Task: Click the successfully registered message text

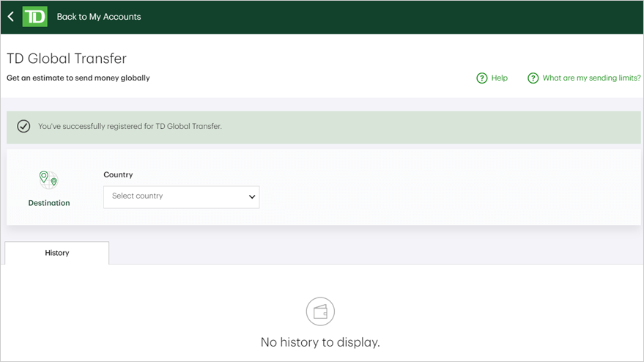Action: (x=130, y=126)
